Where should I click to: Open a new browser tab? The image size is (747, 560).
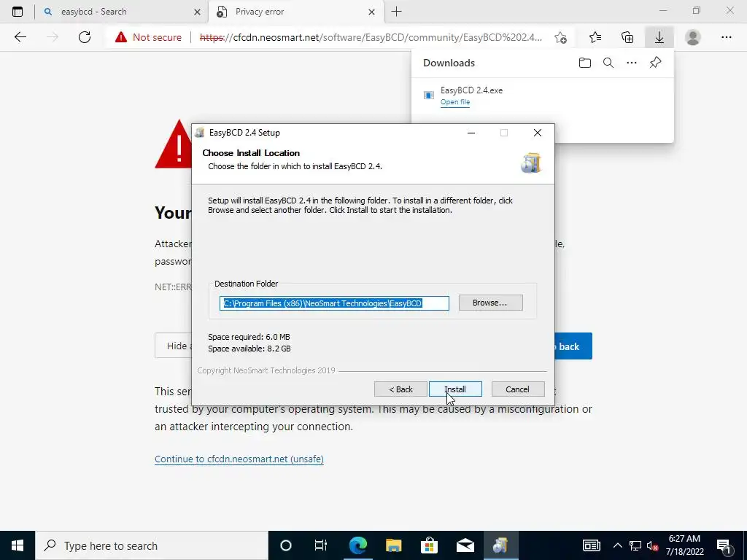click(x=396, y=12)
